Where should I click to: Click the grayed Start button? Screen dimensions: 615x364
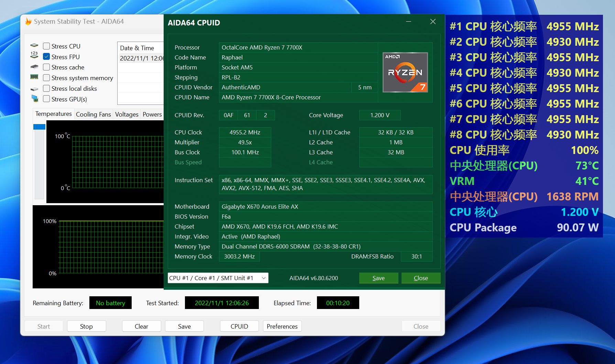(x=44, y=326)
